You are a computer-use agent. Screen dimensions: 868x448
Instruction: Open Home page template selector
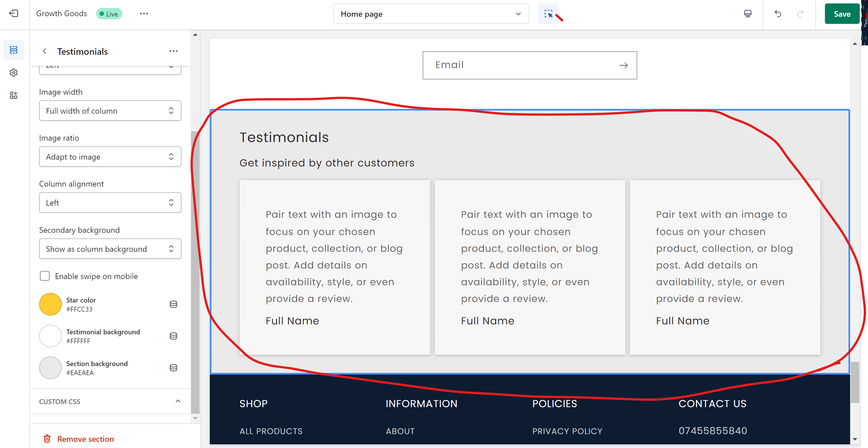tap(431, 14)
